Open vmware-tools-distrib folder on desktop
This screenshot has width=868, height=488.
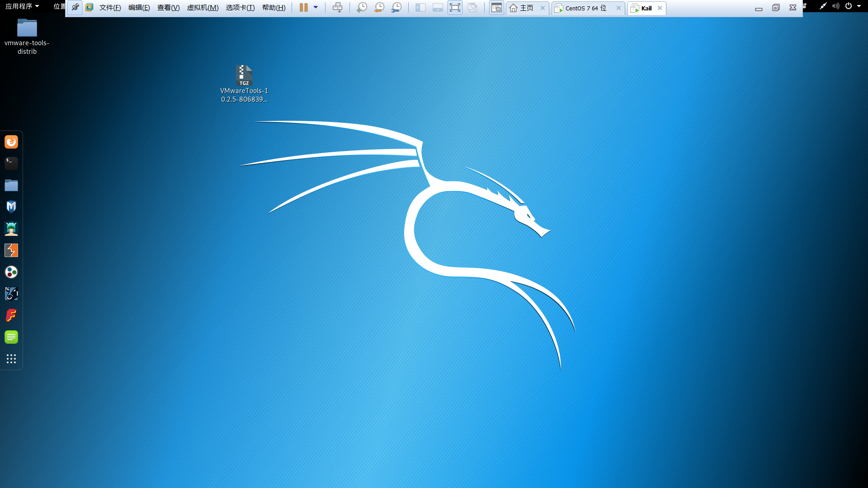pyautogui.click(x=27, y=37)
